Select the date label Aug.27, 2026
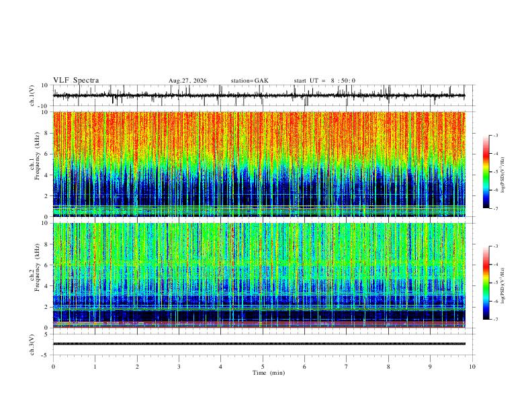 [187, 81]
